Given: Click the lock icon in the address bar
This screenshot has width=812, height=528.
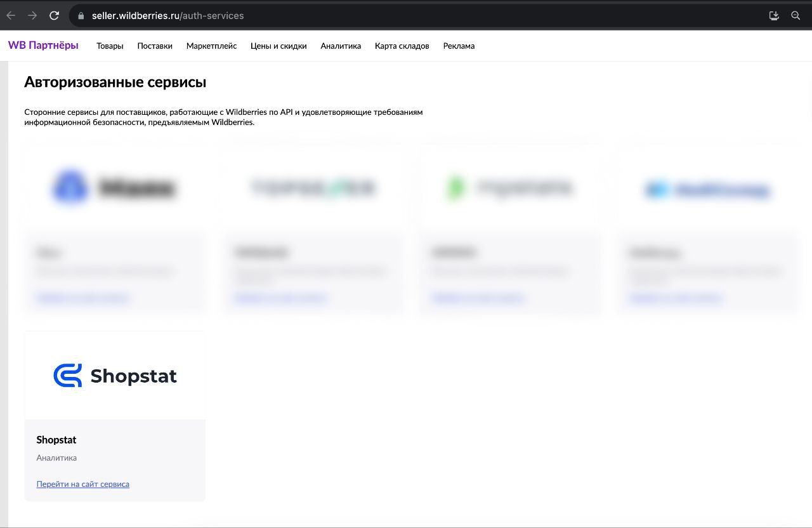Looking at the screenshot, I should pos(81,16).
